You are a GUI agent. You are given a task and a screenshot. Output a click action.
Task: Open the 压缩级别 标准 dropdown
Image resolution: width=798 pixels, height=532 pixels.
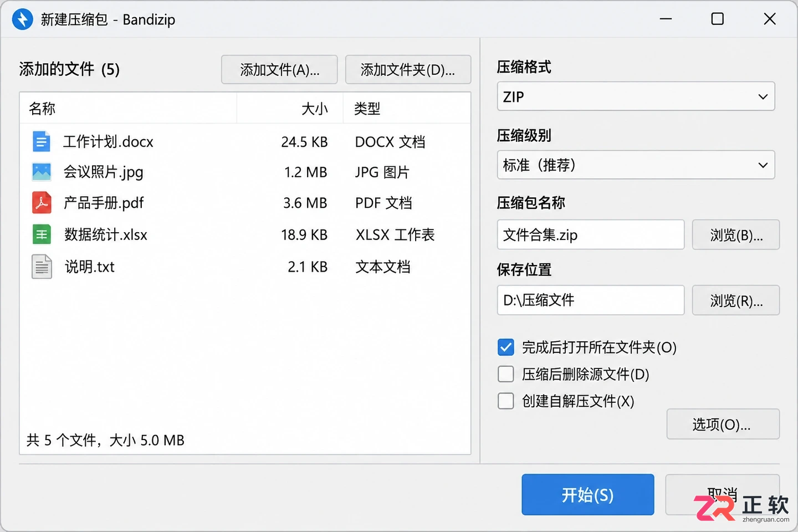(x=636, y=165)
